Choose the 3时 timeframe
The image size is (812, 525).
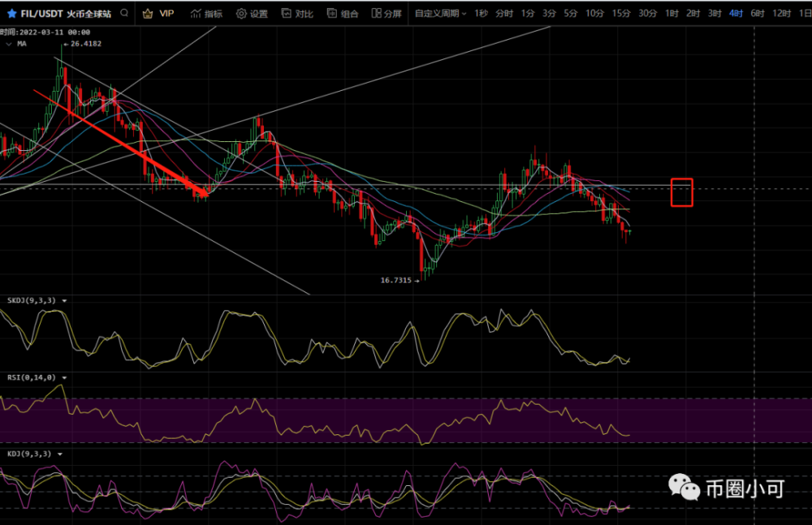click(x=715, y=14)
